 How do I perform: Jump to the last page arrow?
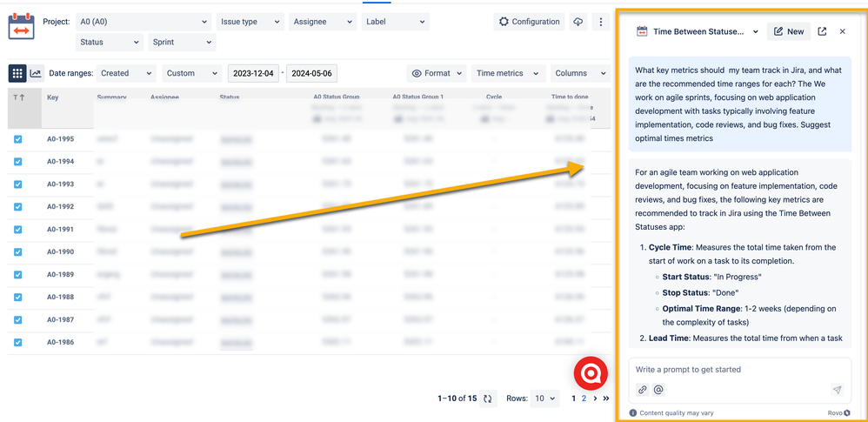coord(606,399)
